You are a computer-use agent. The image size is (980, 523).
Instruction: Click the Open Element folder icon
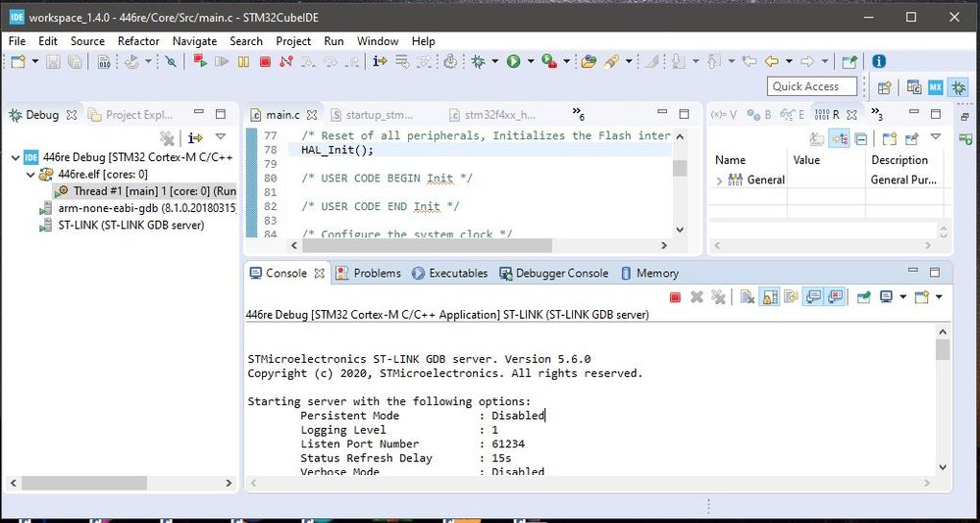[589, 61]
